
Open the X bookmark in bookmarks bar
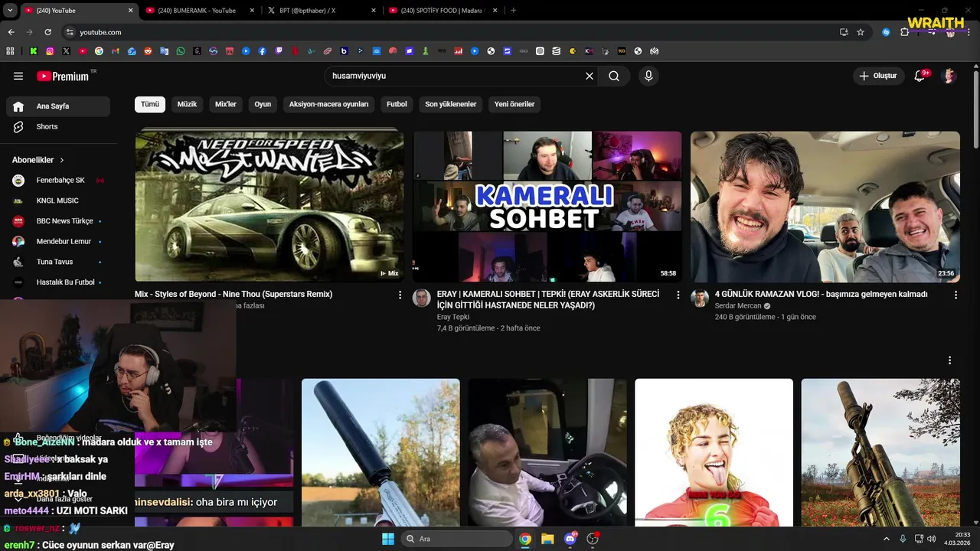coord(67,51)
